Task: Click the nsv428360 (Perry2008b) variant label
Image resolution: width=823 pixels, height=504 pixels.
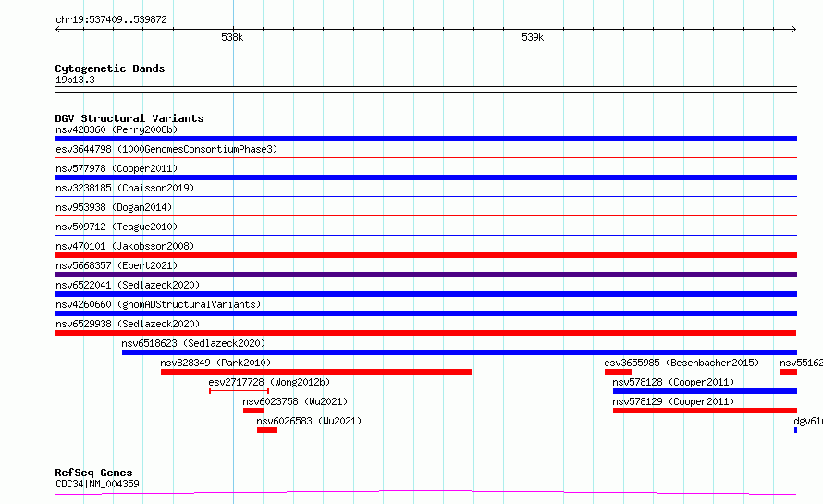Action: click(x=117, y=129)
